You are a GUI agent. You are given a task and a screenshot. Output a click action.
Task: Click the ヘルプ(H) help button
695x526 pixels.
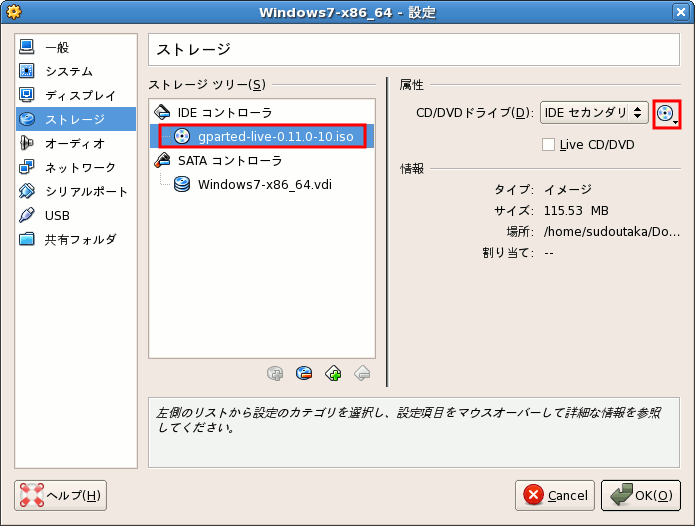click(61, 495)
